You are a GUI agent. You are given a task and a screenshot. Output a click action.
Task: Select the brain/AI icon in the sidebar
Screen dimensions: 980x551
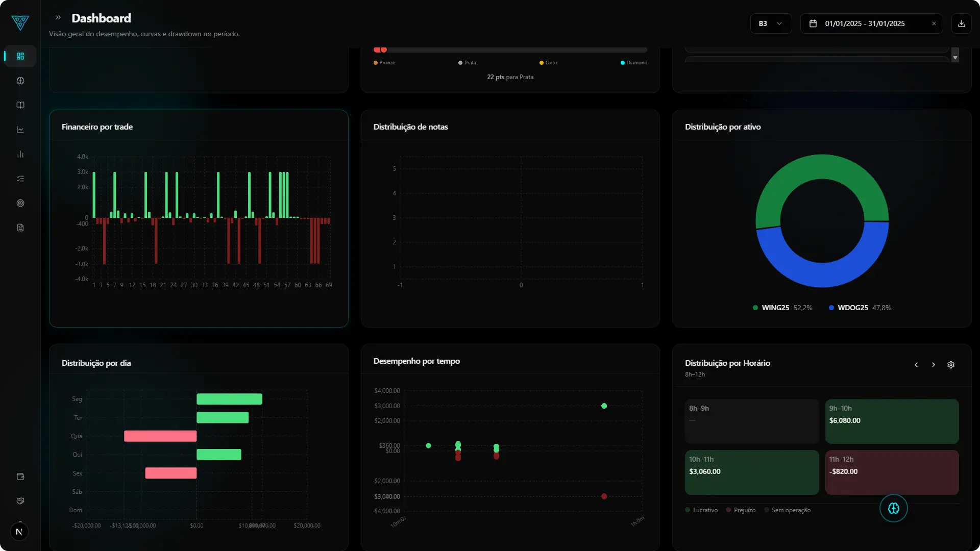[20, 81]
